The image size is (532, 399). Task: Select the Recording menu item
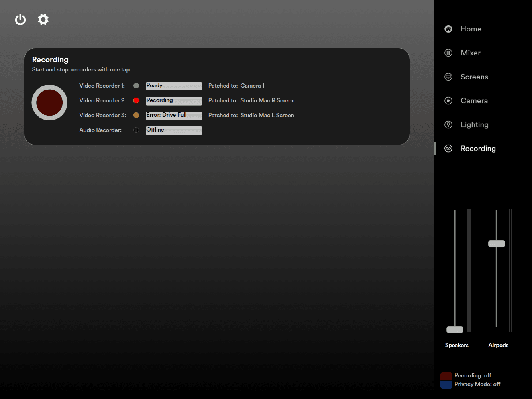(x=478, y=149)
